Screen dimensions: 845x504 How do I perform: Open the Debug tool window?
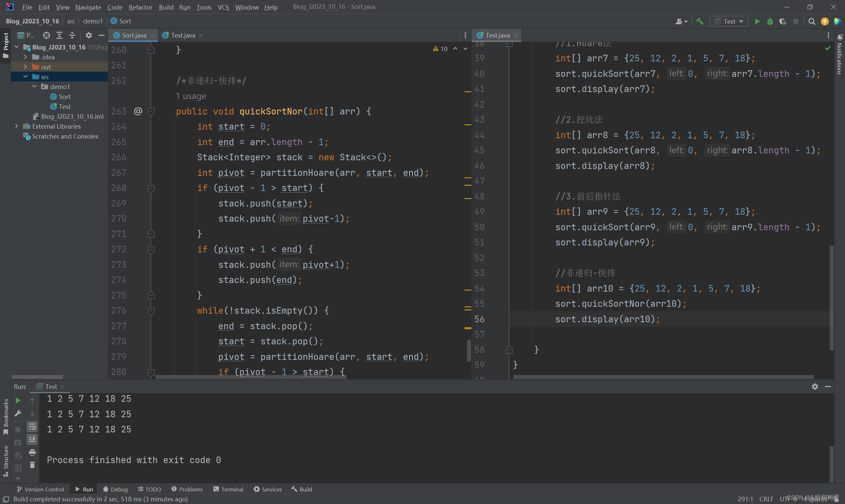pyautogui.click(x=115, y=489)
